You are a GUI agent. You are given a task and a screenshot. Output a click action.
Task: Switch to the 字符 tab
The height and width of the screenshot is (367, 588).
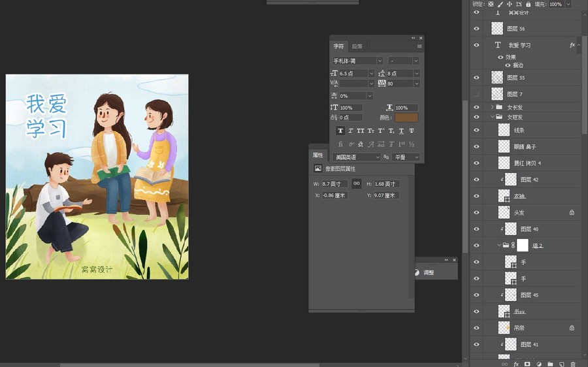338,46
